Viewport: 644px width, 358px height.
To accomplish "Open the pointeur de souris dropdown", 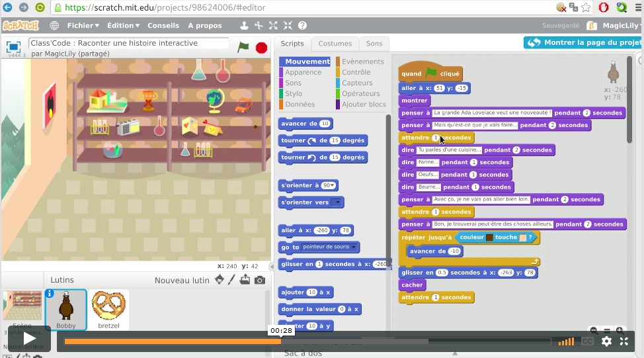I will tap(354, 247).
